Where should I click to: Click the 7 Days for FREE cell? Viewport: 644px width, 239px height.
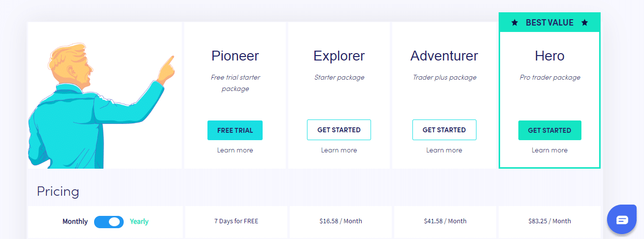click(x=236, y=221)
